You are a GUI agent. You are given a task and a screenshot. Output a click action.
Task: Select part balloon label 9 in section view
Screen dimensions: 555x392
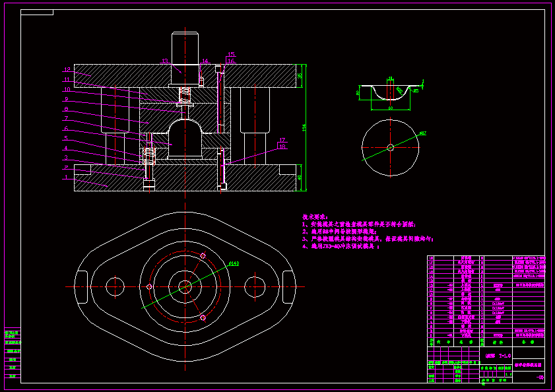(66, 99)
